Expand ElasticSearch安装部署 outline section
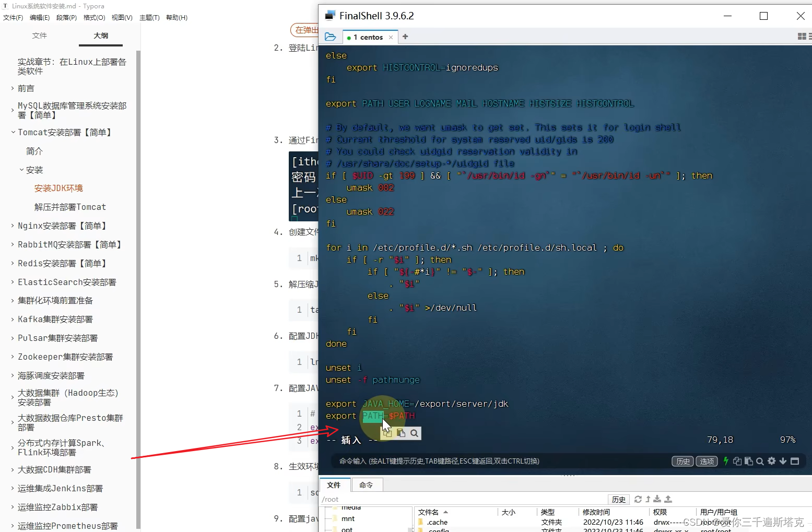Viewport: 812px width, 532px height. (x=13, y=282)
